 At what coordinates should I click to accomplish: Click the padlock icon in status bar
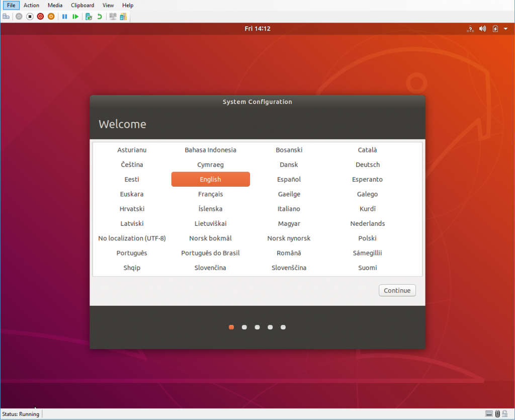pyautogui.click(x=505, y=414)
